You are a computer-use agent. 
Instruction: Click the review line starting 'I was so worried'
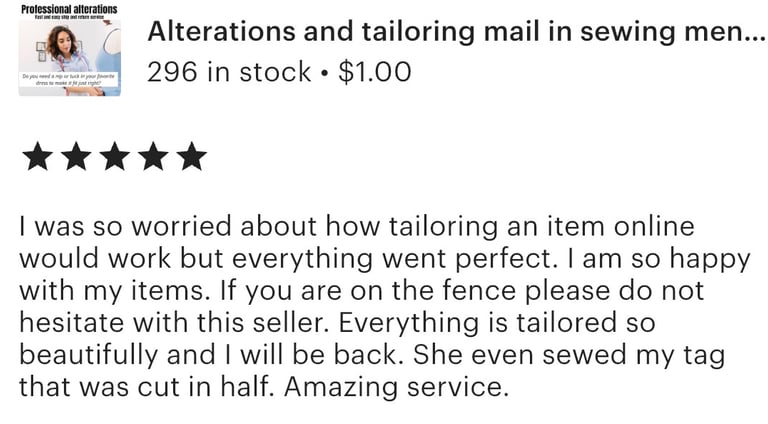tap(357, 227)
